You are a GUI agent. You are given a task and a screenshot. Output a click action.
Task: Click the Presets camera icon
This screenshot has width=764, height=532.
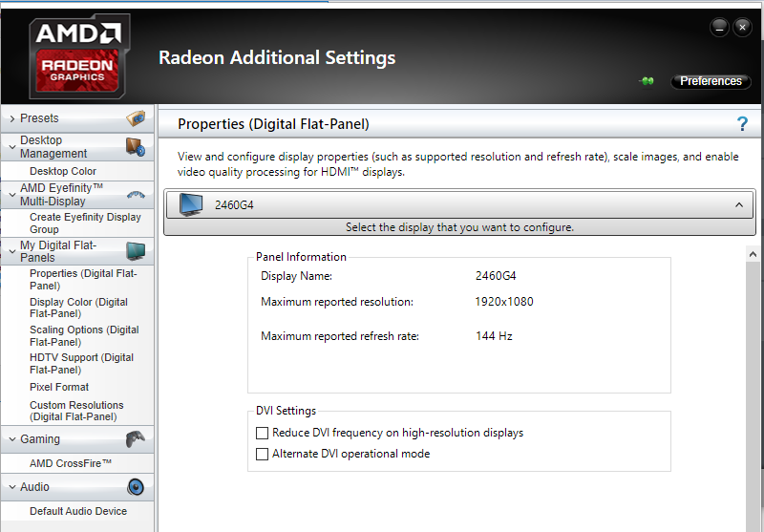click(136, 118)
